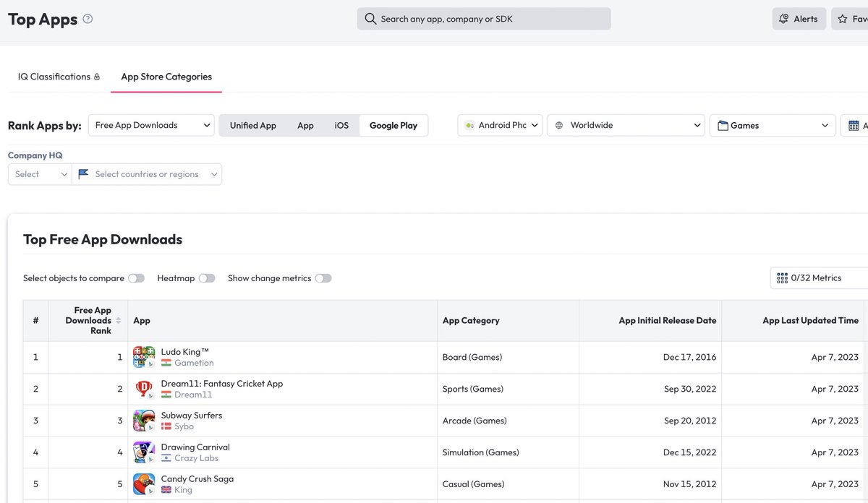Select the iOS platform segment
868x503 pixels.
[341, 125]
